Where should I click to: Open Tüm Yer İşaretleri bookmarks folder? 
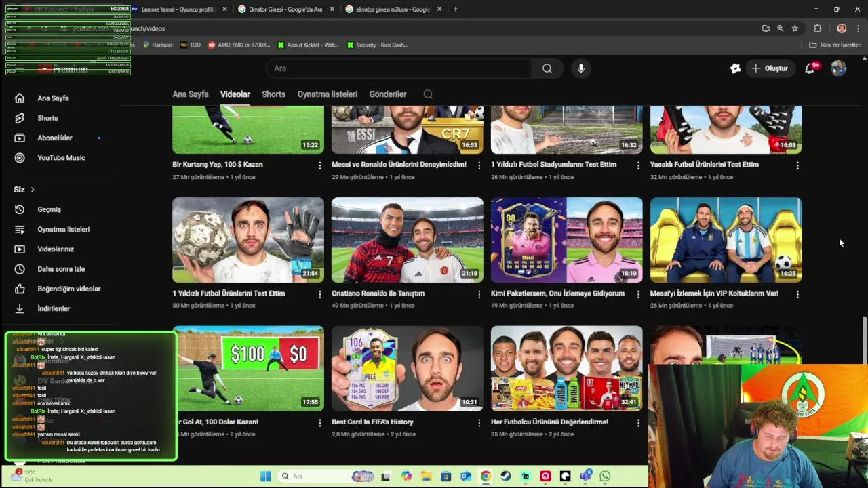point(835,45)
